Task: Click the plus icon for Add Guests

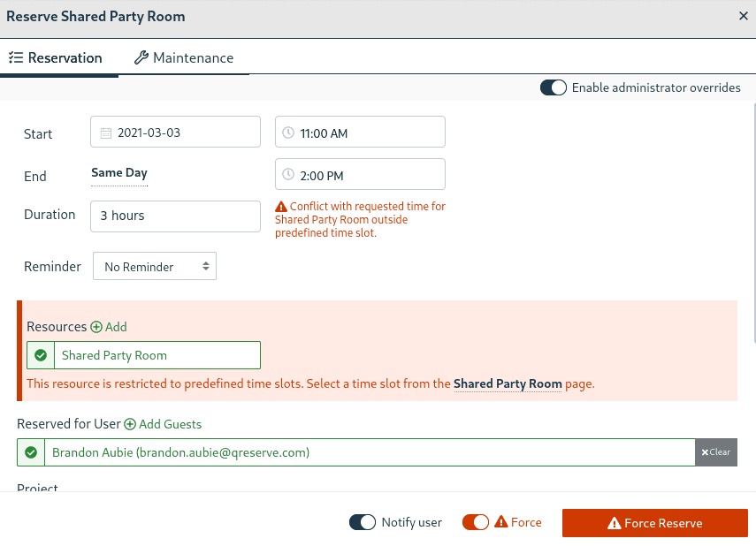Action: click(130, 424)
